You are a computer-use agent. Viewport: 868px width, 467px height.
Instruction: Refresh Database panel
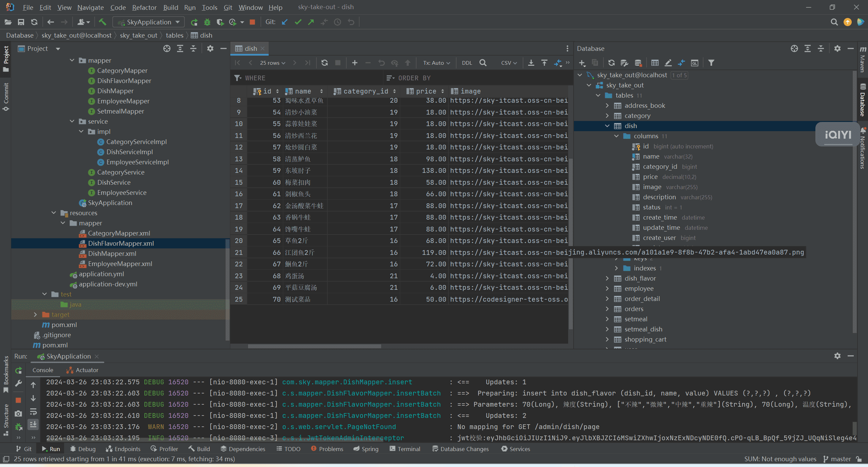coord(611,63)
